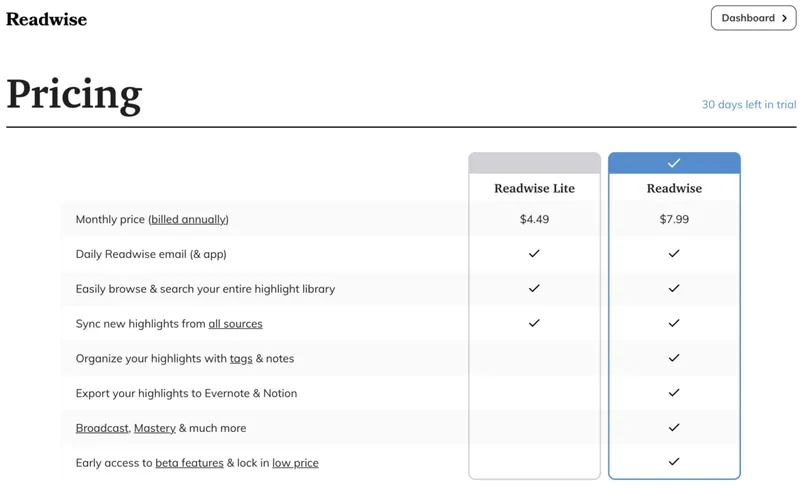
Task: Click Lite checkmark for Sync new highlights
Action: [534, 323]
